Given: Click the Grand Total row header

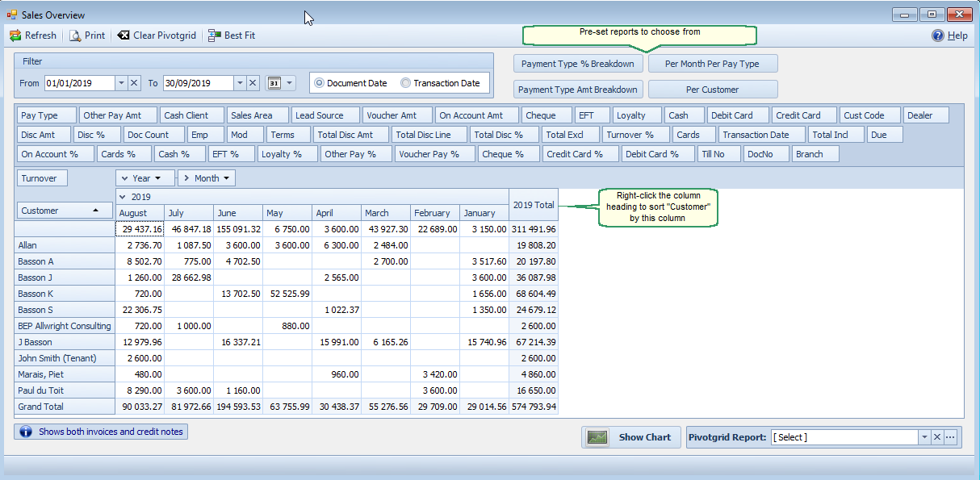Looking at the screenshot, I should click(x=65, y=407).
